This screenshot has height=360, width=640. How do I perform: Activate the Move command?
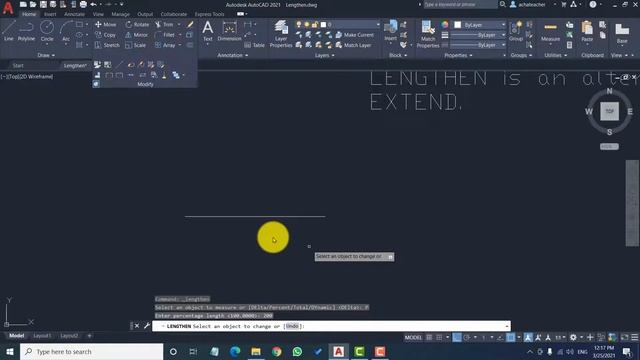(x=106, y=24)
